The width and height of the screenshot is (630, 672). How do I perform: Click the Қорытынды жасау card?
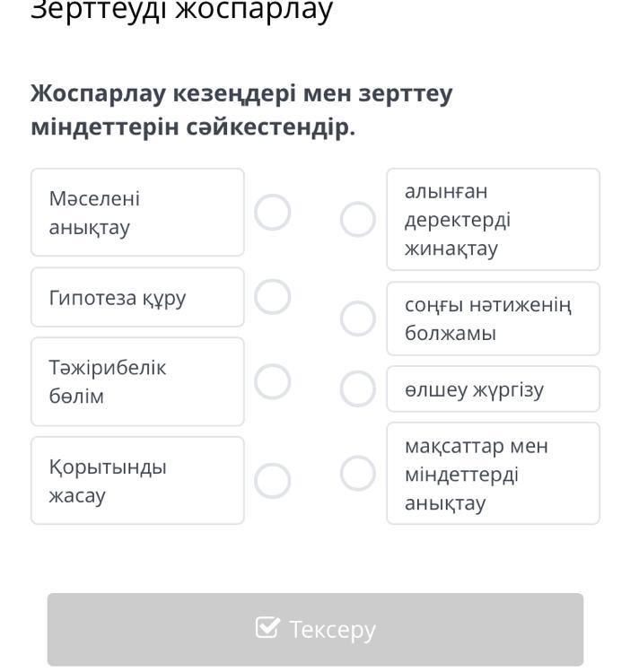(137, 480)
